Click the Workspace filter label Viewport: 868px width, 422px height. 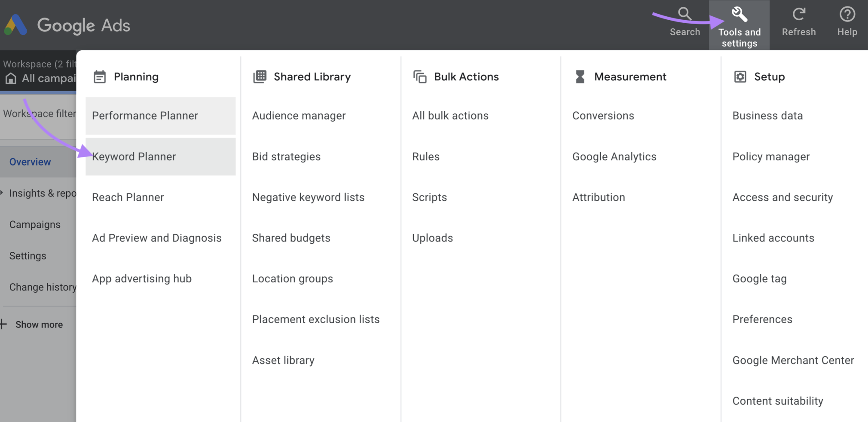(x=40, y=113)
